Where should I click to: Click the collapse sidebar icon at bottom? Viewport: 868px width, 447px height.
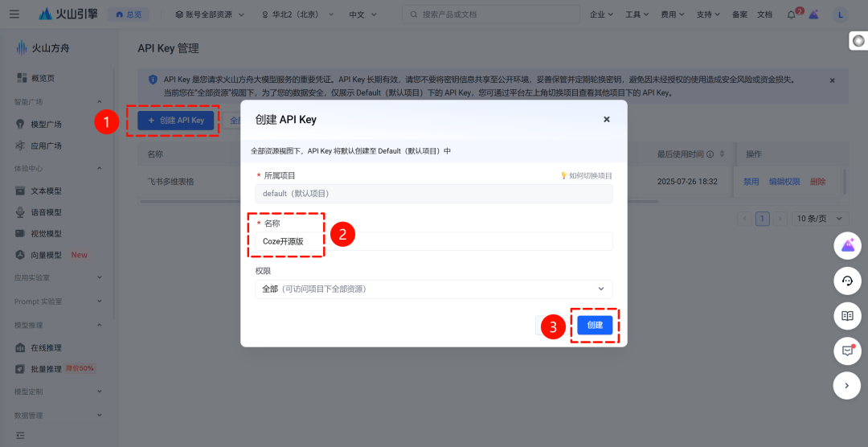[x=20, y=436]
